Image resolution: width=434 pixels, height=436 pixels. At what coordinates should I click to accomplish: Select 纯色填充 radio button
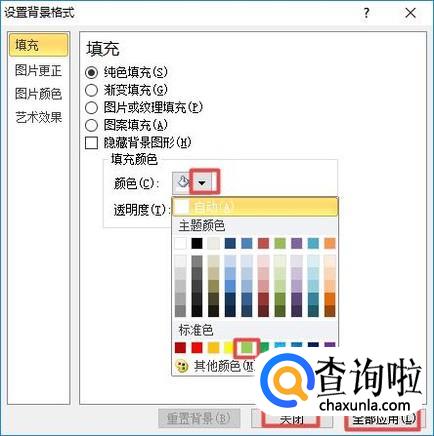point(91,72)
